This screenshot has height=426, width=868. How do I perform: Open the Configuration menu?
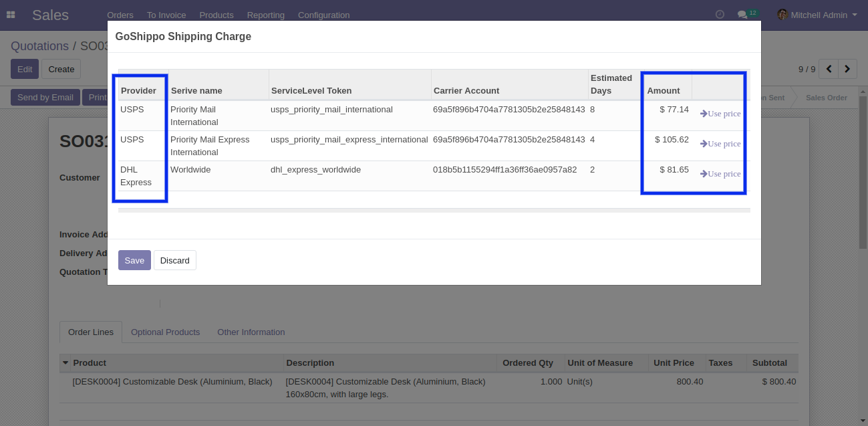(x=323, y=15)
